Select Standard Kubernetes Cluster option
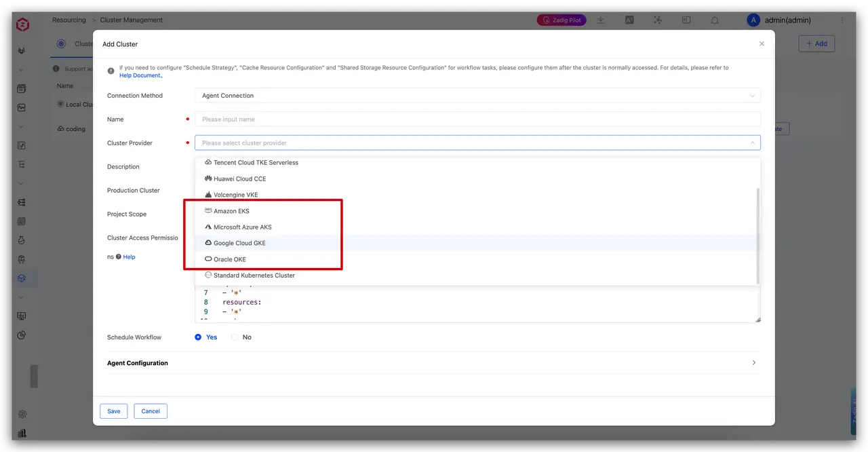This screenshot has width=868, height=452. 475,276
